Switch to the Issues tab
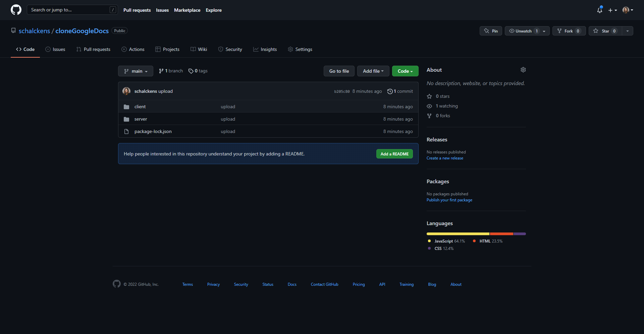The width and height of the screenshot is (644, 334). point(55,49)
